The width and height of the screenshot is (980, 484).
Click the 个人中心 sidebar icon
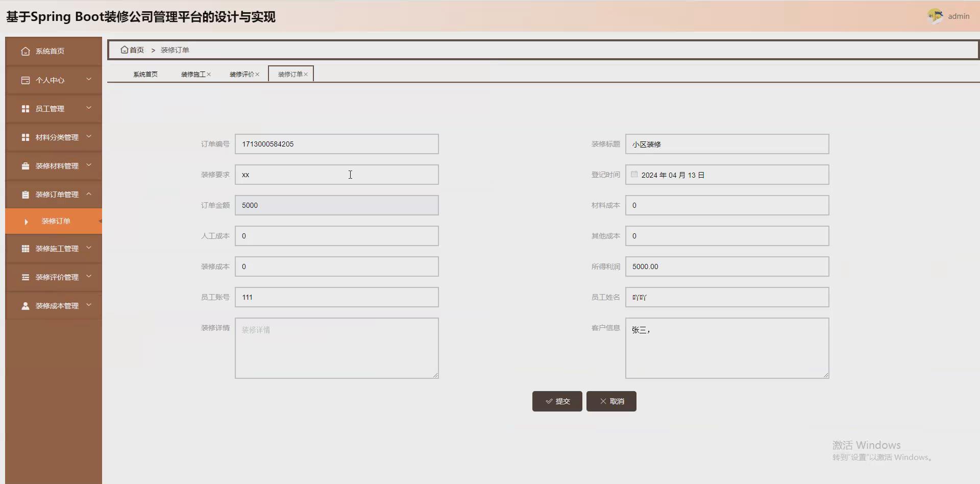[26, 80]
